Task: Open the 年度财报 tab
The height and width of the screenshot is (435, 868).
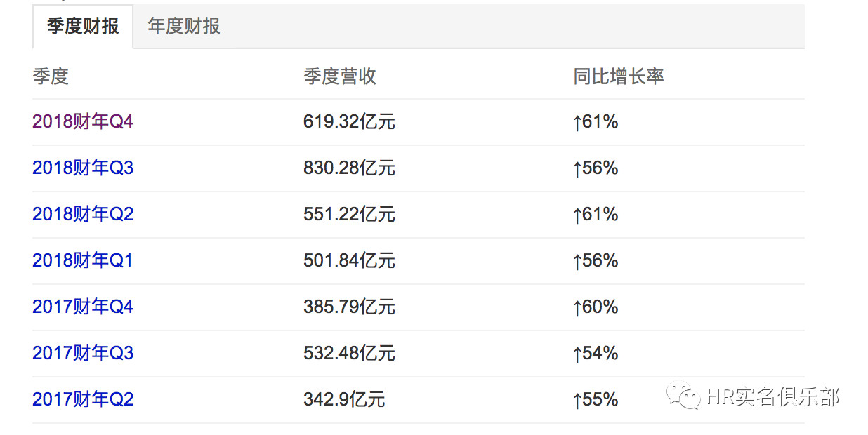Action: coord(184,27)
